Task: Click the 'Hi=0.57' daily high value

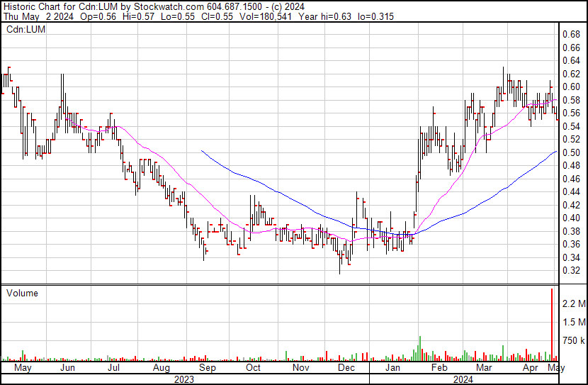Action: point(138,16)
